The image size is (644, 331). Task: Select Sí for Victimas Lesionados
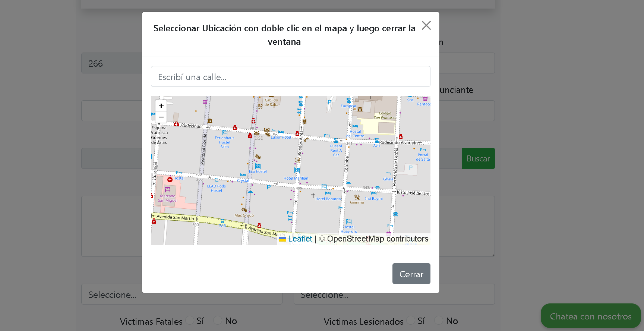click(411, 321)
